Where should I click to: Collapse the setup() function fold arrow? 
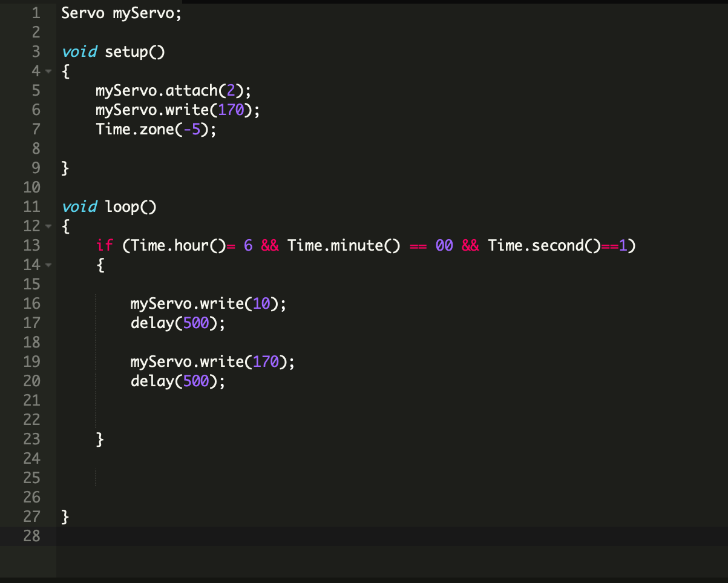pos(48,71)
